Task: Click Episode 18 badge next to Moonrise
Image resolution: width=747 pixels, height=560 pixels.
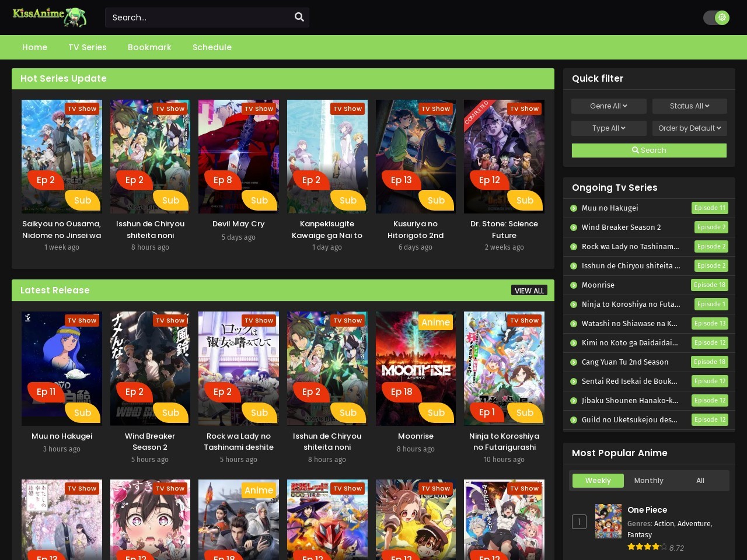Action: pos(710,285)
